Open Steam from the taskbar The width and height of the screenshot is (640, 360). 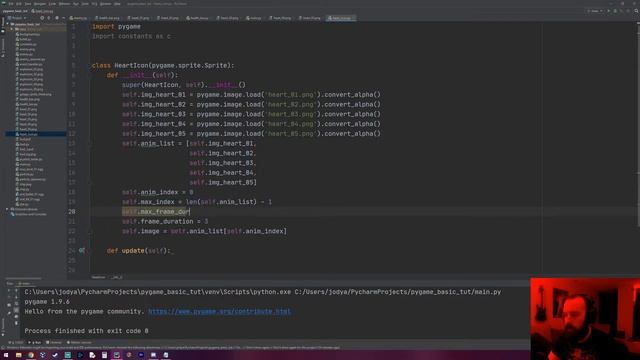click(x=55, y=355)
